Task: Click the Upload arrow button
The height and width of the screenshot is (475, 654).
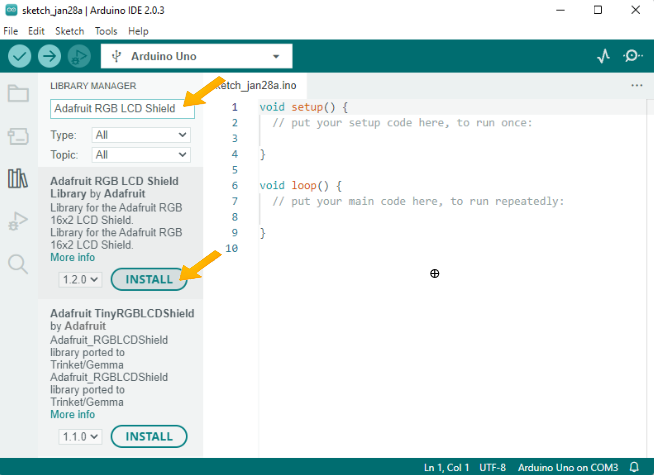Action: coord(50,56)
